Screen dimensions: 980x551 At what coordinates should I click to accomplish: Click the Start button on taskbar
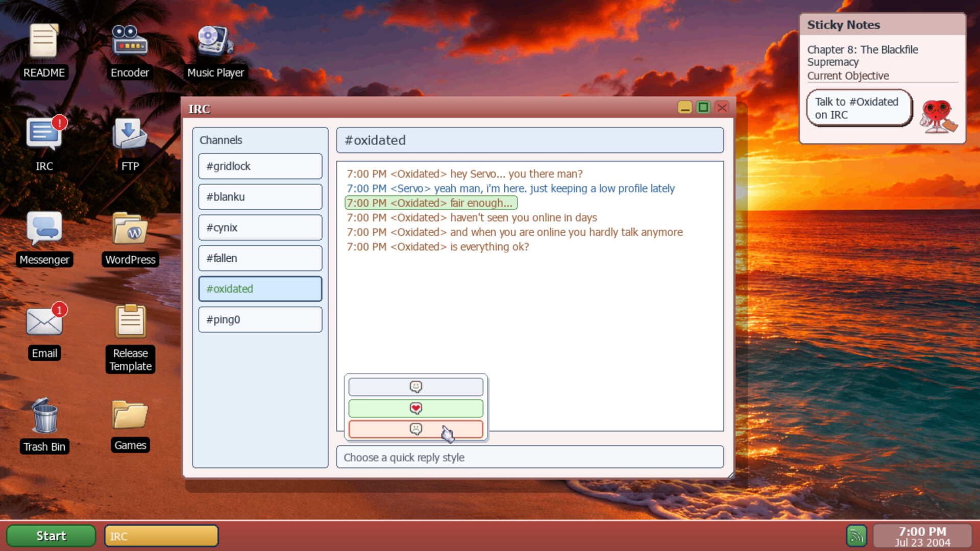tap(51, 536)
